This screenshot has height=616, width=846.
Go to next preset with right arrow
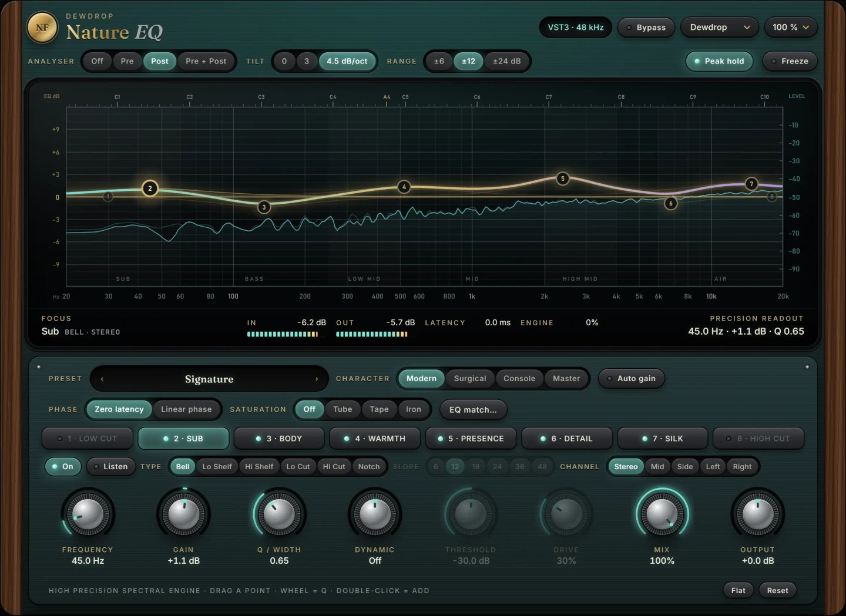(x=317, y=379)
